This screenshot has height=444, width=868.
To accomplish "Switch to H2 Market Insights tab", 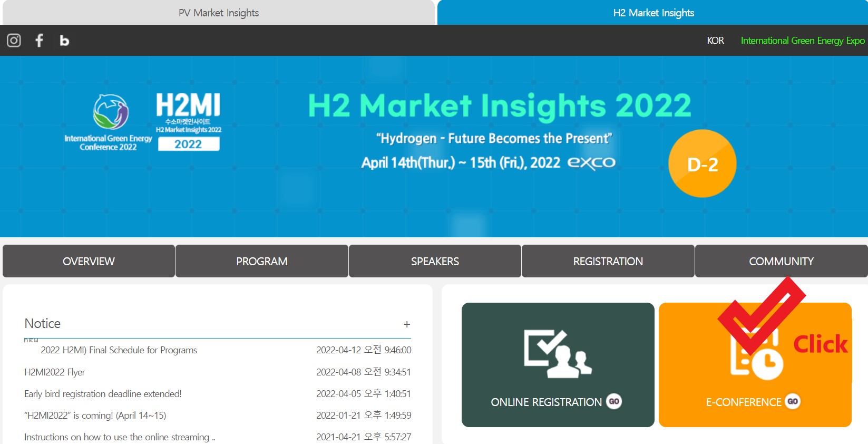I will (653, 13).
